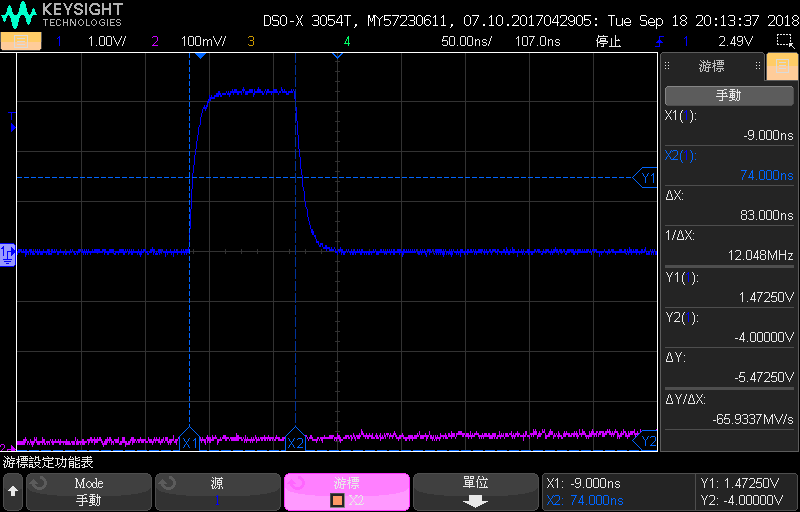The height and width of the screenshot is (512, 800).
Task: Enable channel 4 indicator
Action: [x=347, y=41]
